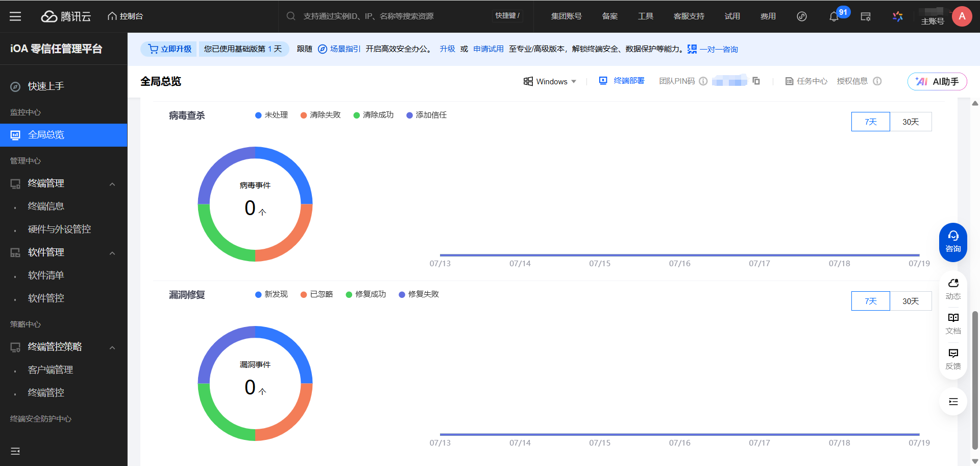Image resolution: width=980 pixels, height=466 pixels.
Task: Click the info icon beside 团队PIN码
Action: coord(703,81)
